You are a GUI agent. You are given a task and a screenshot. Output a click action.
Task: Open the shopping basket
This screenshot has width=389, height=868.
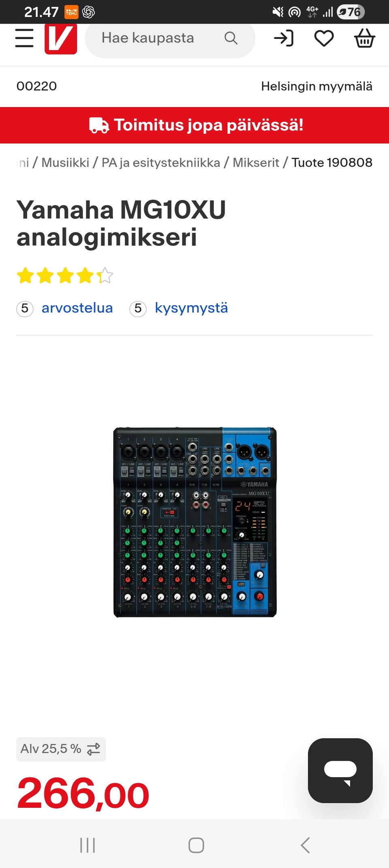tap(364, 38)
